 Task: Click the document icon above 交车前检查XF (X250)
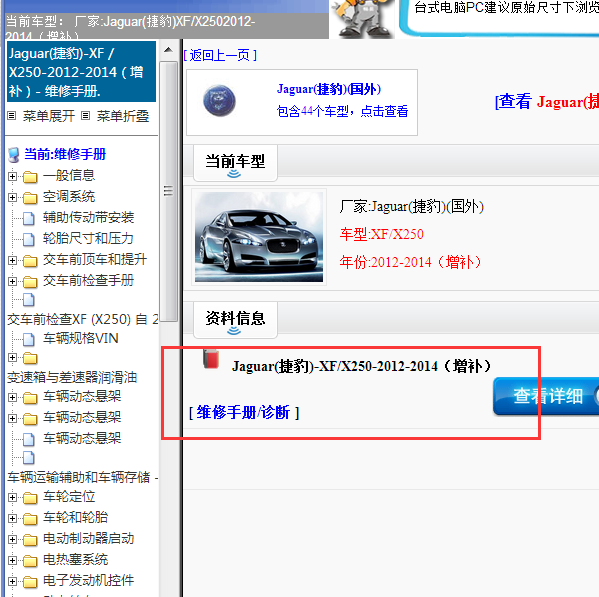click(29, 300)
